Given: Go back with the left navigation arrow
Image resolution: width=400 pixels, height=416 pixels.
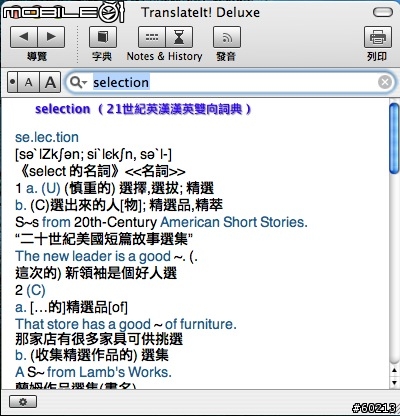Looking at the screenshot, I should click(24, 37).
